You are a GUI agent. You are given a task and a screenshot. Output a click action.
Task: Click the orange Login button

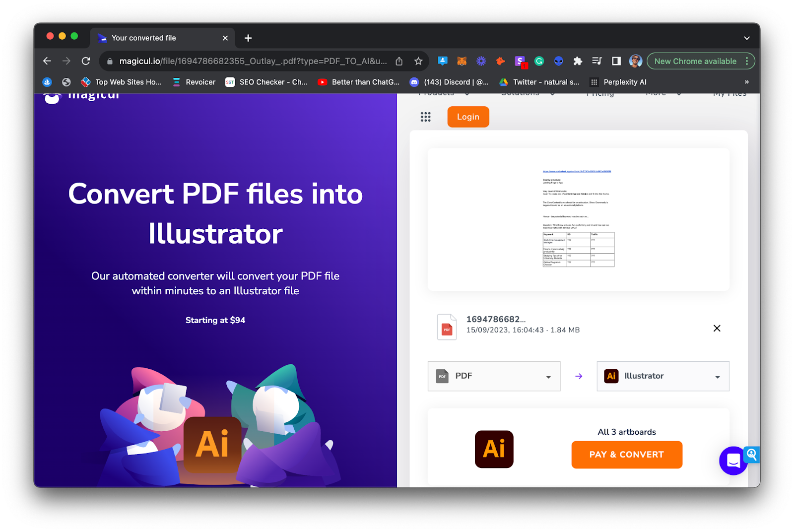468,117
